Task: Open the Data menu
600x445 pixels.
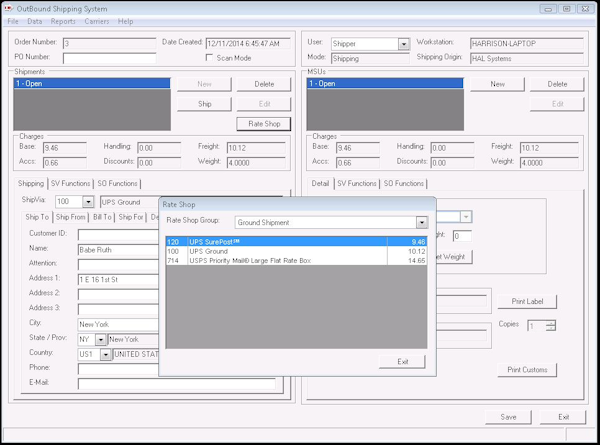Action: pyautogui.click(x=34, y=21)
